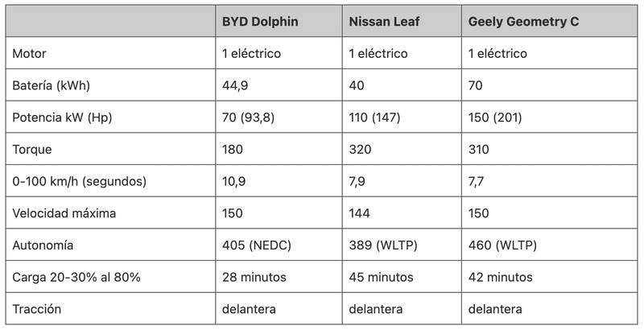Click the Velocidad máxima row label
The height and width of the screenshot is (330, 644).
coord(64,213)
